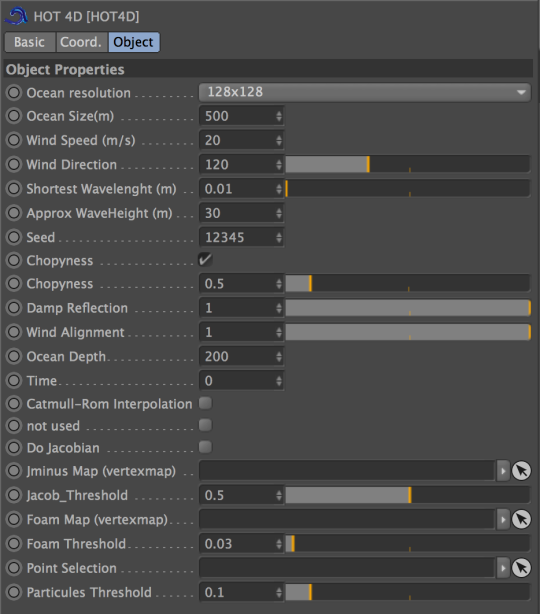Click picker arrow icon for Foam Map
Image resolution: width=540 pixels, height=614 pixels.
coord(521,519)
